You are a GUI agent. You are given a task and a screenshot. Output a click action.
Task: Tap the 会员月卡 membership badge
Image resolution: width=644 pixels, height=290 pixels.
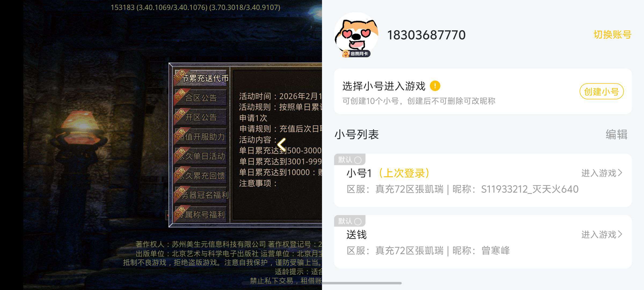[x=356, y=53]
